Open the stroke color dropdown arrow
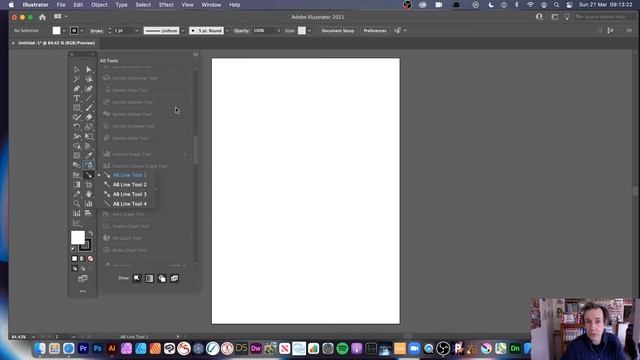640x360 pixels. [x=82, y=31]
